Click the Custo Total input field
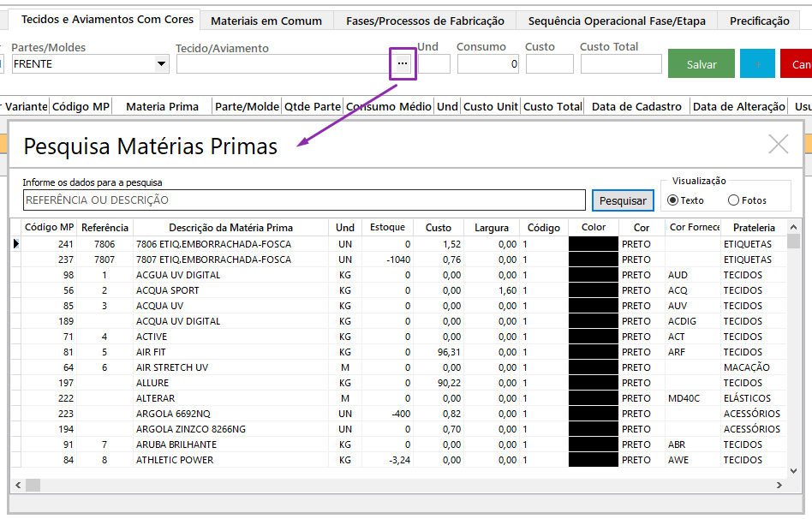 [x=620, y=64]
